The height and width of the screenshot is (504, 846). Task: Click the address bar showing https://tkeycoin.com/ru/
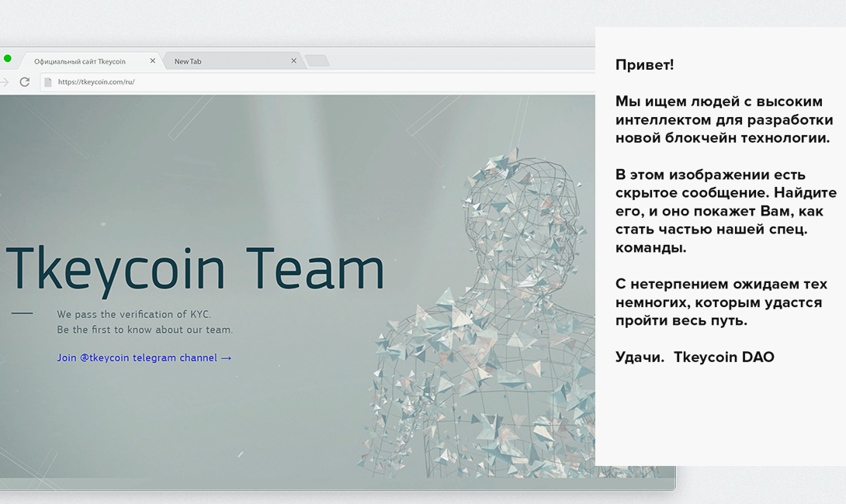click(318, 82)
